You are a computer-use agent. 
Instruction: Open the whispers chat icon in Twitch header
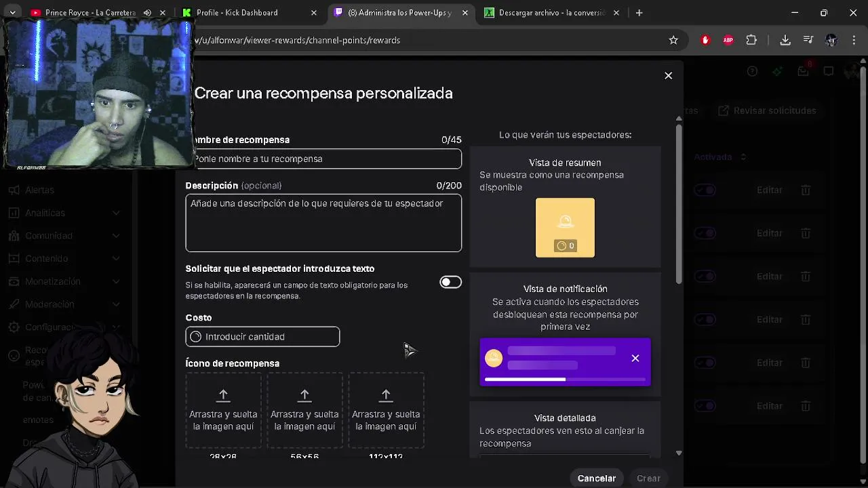coord(829,71)
